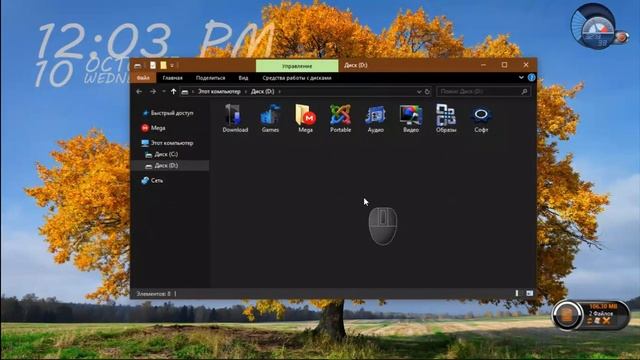Select the Софт folder
The height and width of the screenshot is (360, 640).
click(481, 118)
